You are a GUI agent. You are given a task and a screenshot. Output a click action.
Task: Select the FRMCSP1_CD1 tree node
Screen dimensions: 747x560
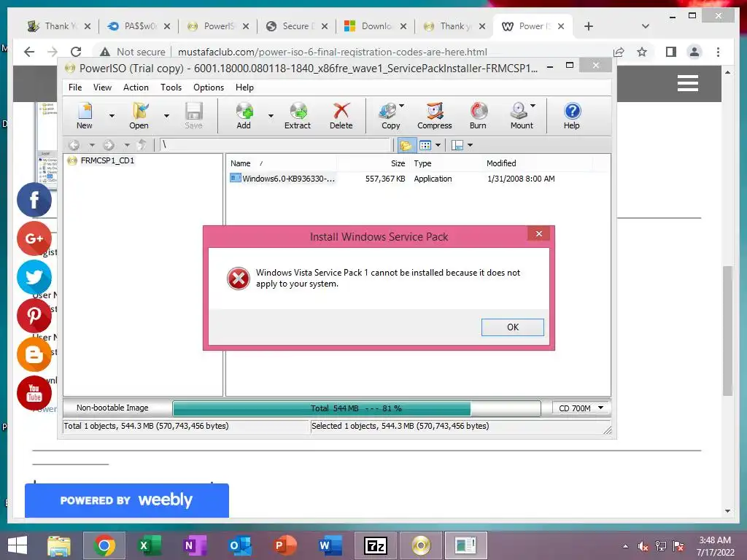pos(107,160)
